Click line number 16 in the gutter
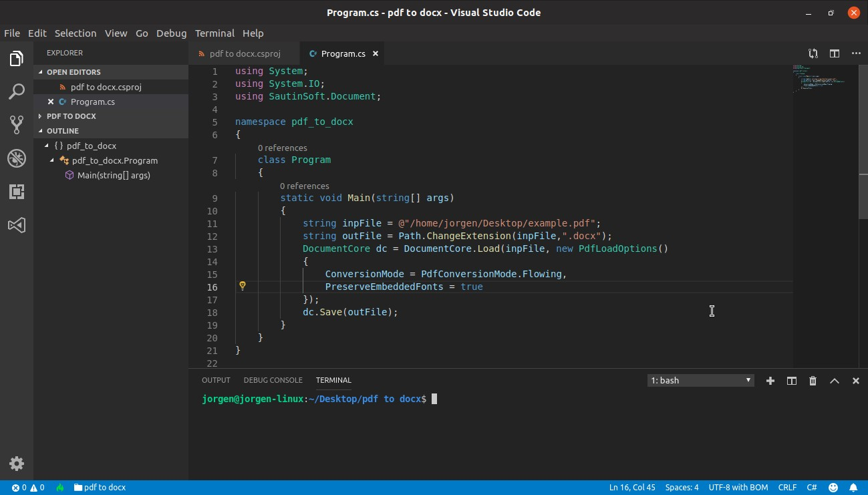 coord(212,287)
